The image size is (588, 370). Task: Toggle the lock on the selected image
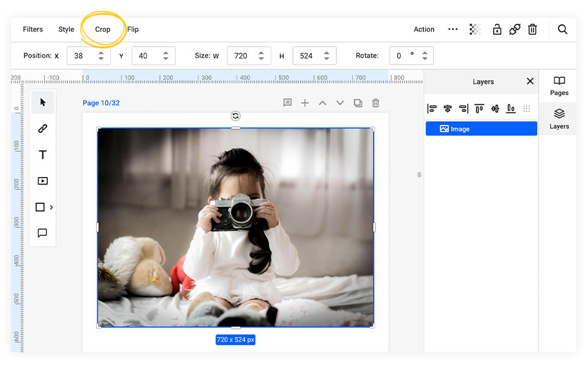pos(497,29)
